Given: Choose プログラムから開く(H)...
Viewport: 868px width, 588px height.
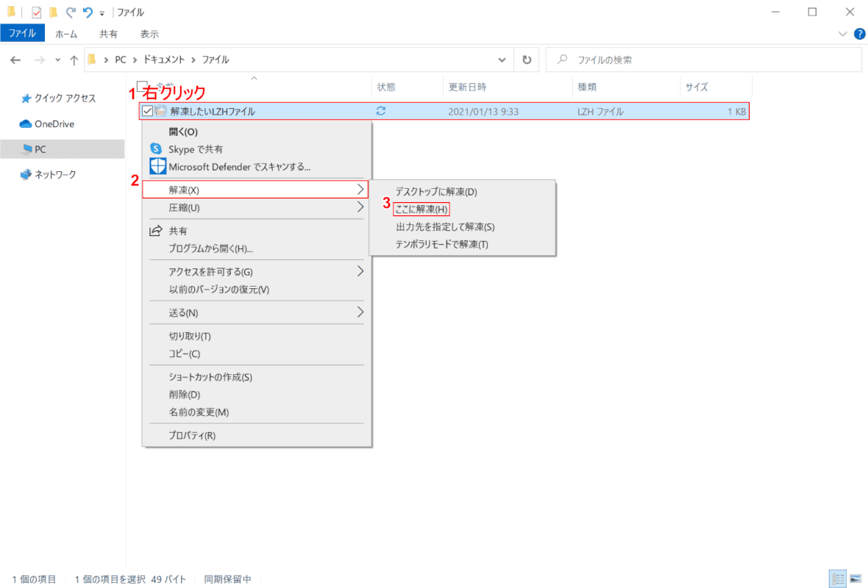Looking at the screenshot, I should pyautogui.click(x=257, y=249).
